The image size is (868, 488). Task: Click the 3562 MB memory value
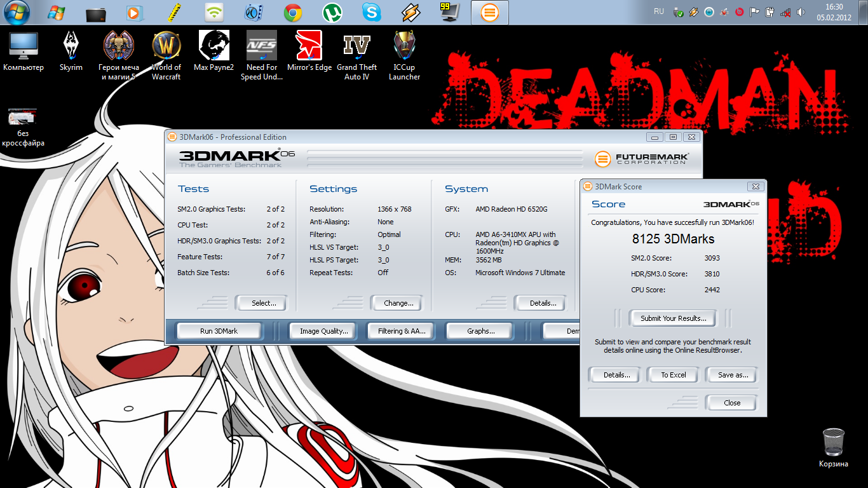pos(489,260)
